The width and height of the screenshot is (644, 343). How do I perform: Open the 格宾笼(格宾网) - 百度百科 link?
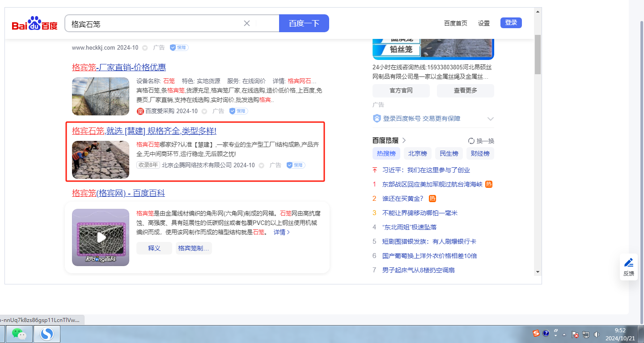[119, 193]
